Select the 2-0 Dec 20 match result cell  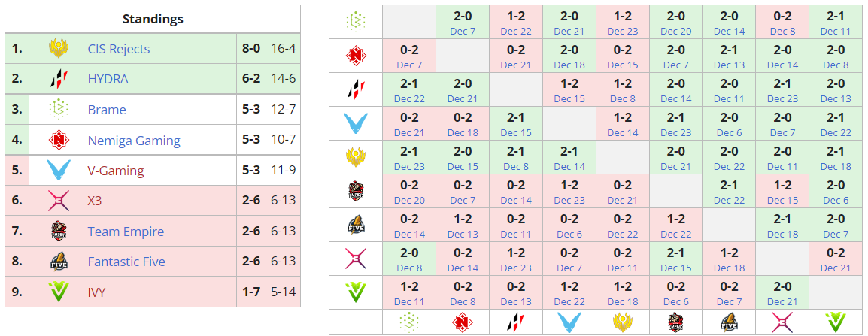[675, 23]
